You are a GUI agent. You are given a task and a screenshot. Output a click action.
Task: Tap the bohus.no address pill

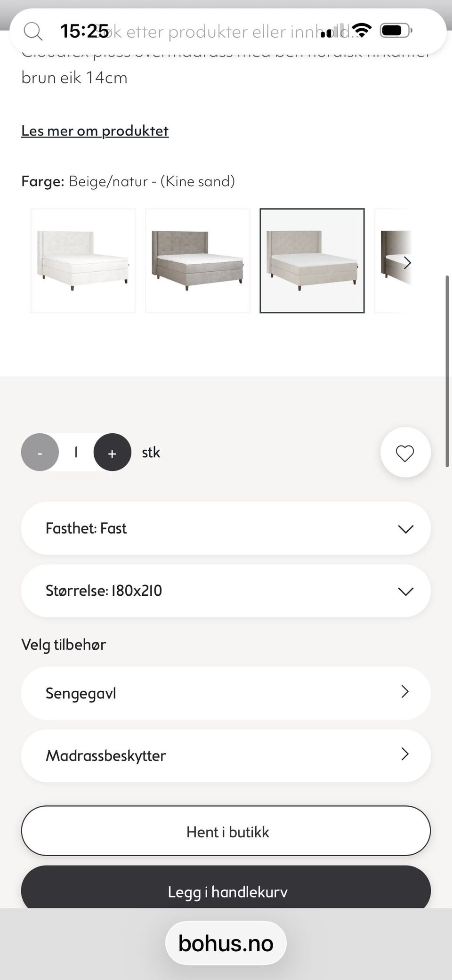(226, 943)
